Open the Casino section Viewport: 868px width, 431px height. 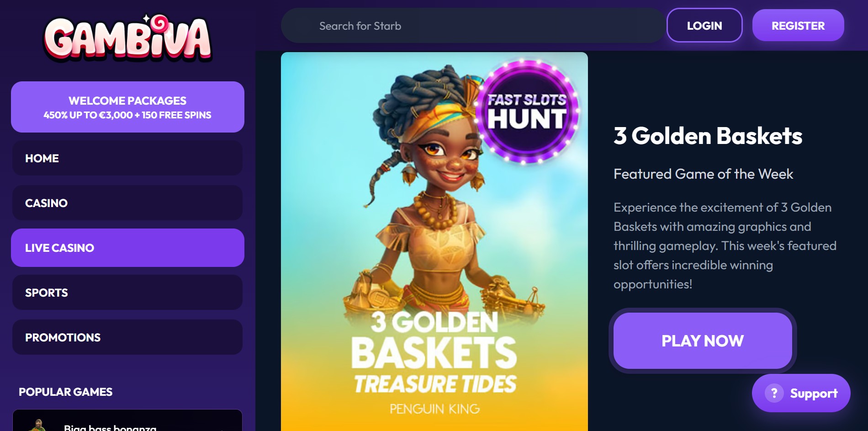[x=127, y=203]
